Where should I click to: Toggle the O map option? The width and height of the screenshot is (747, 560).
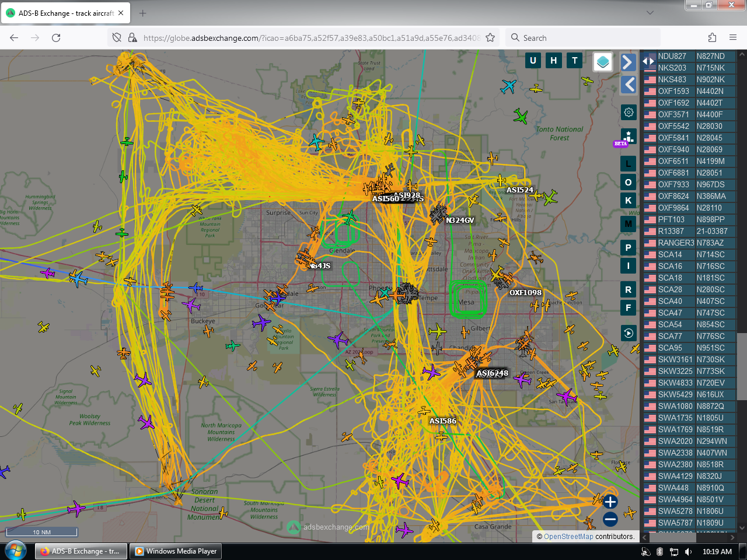pos(629,182)
